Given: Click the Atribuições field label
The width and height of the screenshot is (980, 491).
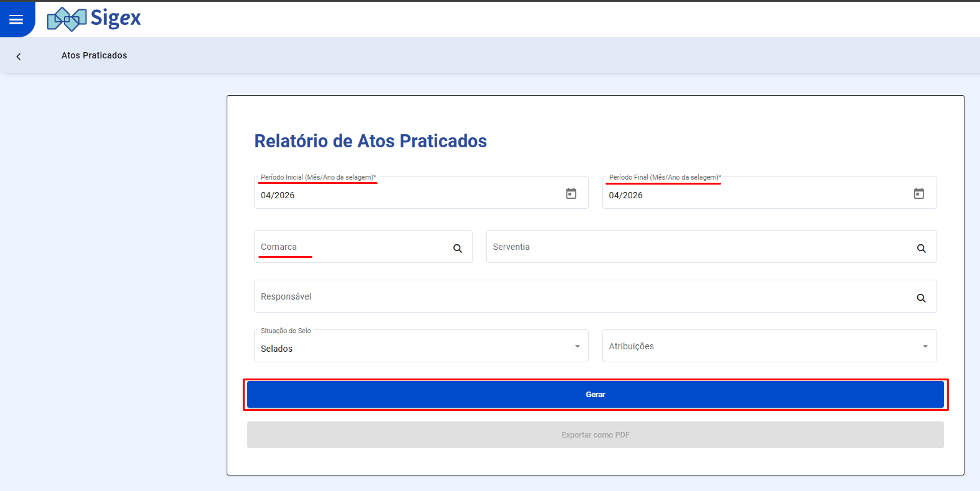Looking at the screenshot, I should coord(631,346).
